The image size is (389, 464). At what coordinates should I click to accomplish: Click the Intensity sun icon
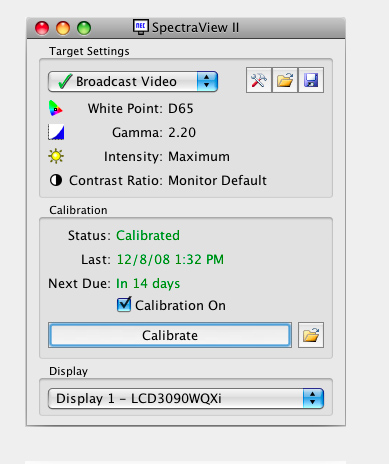point(56,156)
